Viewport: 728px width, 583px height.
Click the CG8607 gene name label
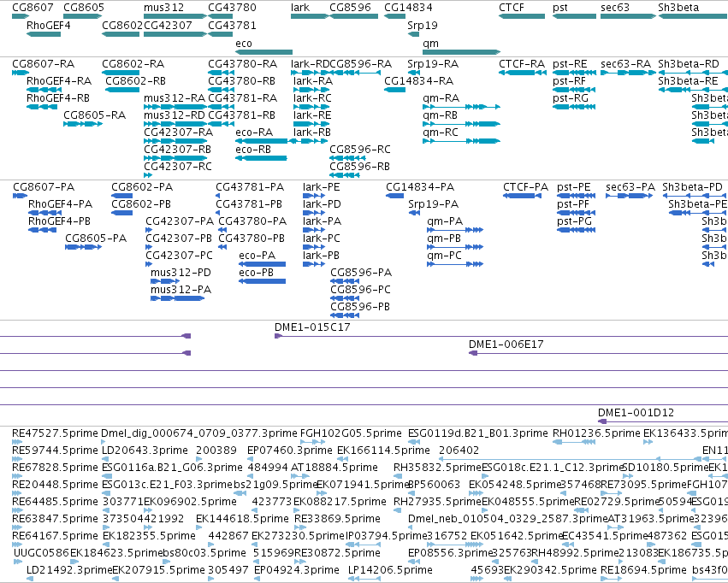point(33,8)
